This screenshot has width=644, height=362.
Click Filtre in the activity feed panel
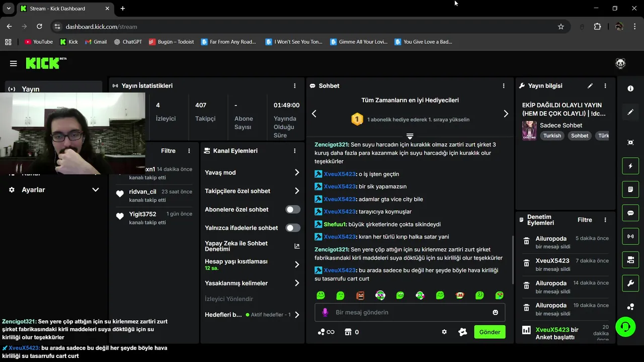pos(168,151)
